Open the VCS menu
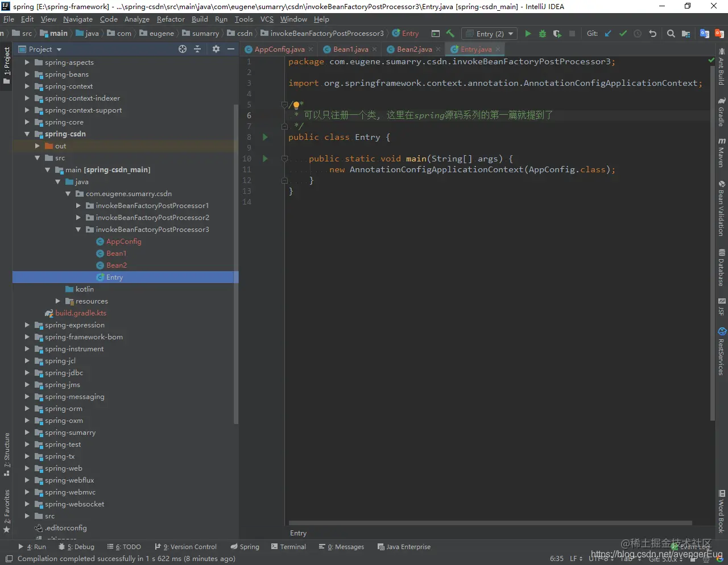Screen dimensions: 728x565 coord(267,19)
